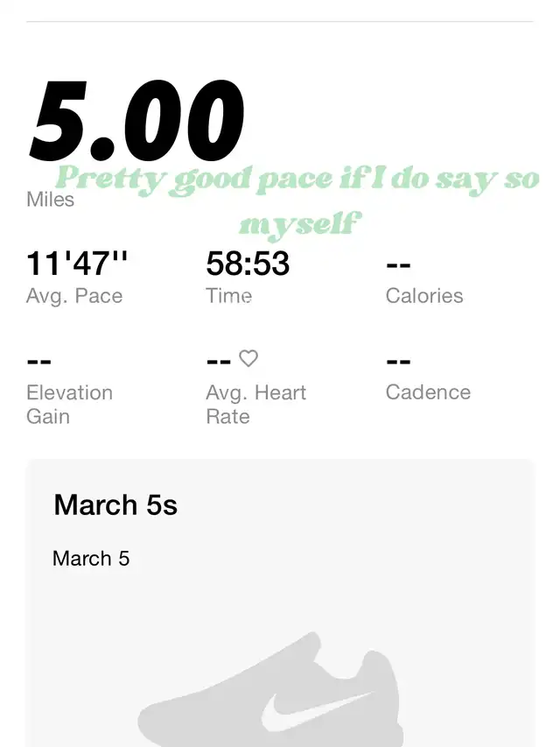The width and height of the screenshot is (560, 747).
Task: Tap the empty Elevation Gain value dashes
Action: point(39,362)
